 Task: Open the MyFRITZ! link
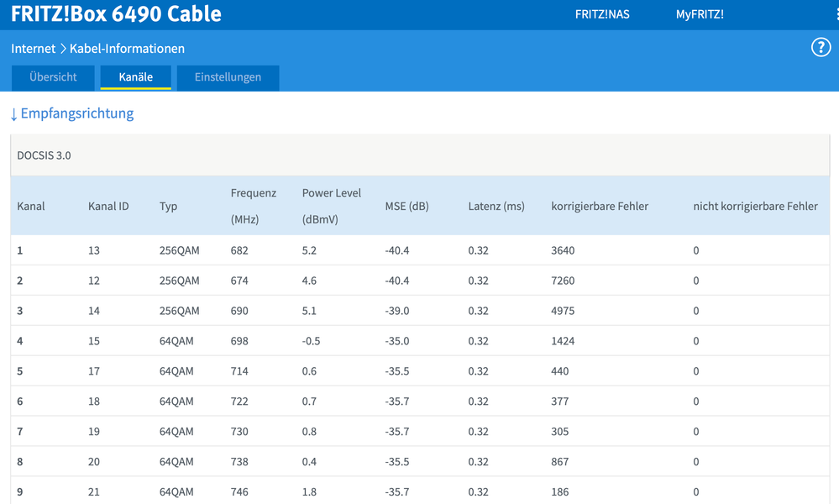[x=700, y=14]
